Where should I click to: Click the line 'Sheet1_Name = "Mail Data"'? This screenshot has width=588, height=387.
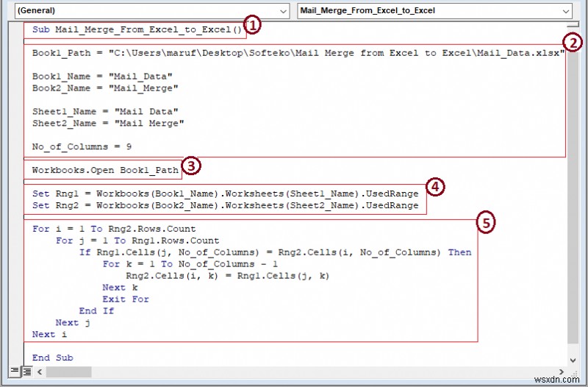105,112
